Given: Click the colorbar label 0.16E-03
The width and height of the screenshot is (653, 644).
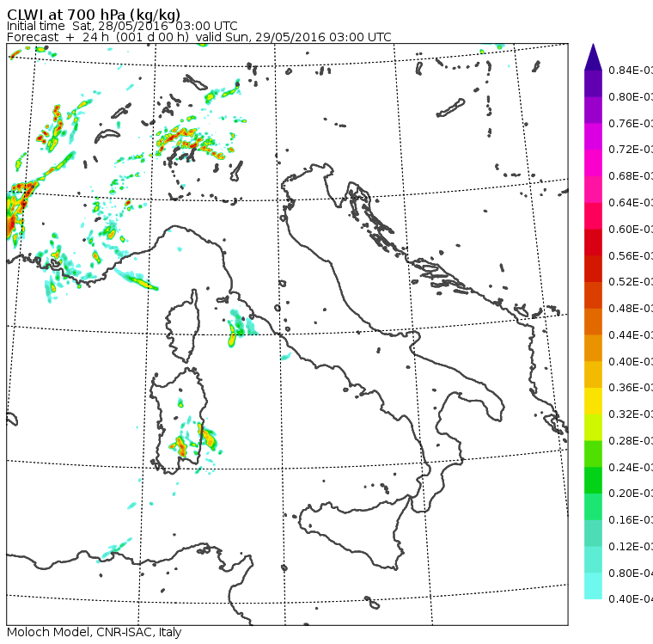Looking at the screenshot, I should (631, 520).
